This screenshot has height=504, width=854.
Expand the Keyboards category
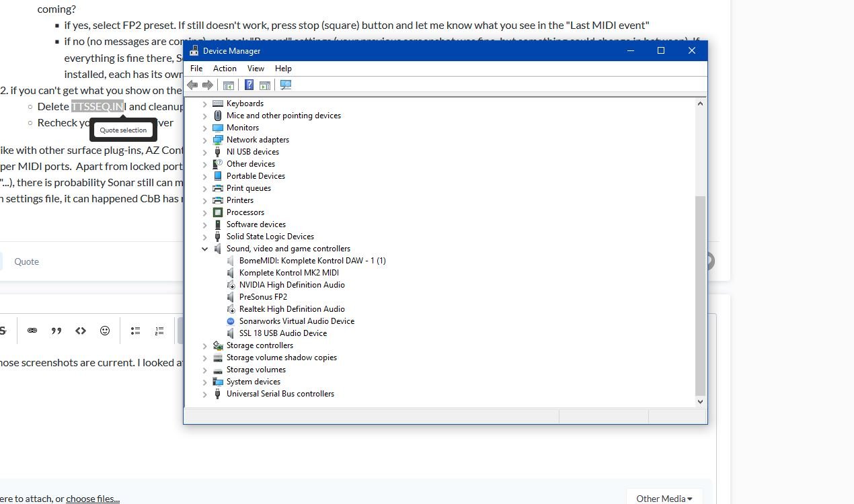point(205,103)
